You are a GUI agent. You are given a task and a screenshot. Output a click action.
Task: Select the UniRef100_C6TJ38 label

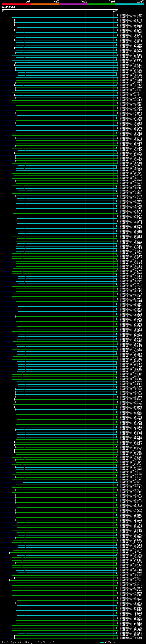click(131, 628)
